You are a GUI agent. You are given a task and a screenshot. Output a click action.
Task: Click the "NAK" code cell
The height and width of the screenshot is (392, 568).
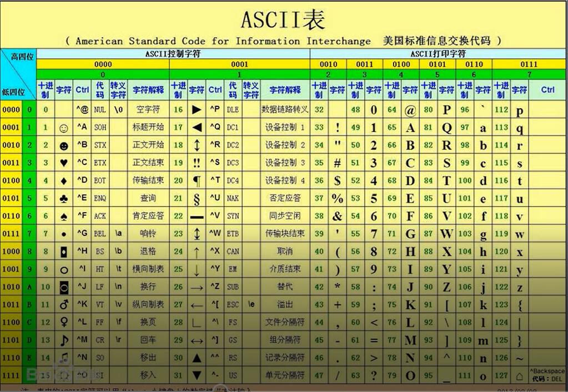click(233, 198)
